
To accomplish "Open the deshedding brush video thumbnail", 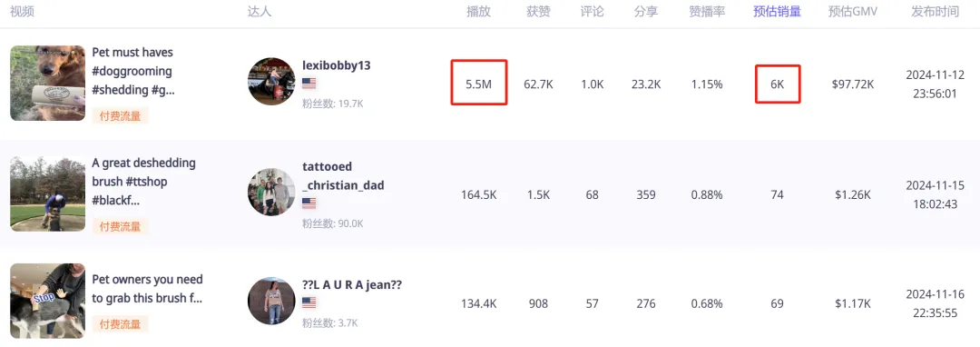I will click(x=47, y=193).
